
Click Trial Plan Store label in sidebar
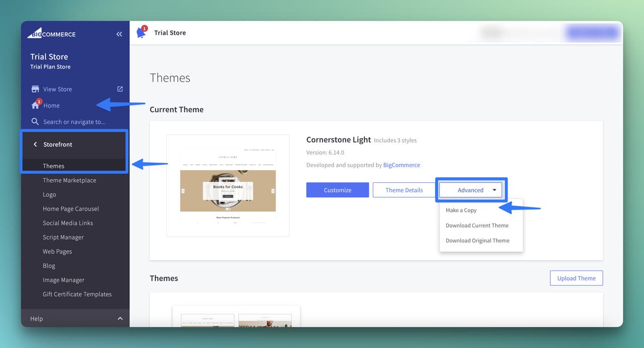(x=50, y=67)
